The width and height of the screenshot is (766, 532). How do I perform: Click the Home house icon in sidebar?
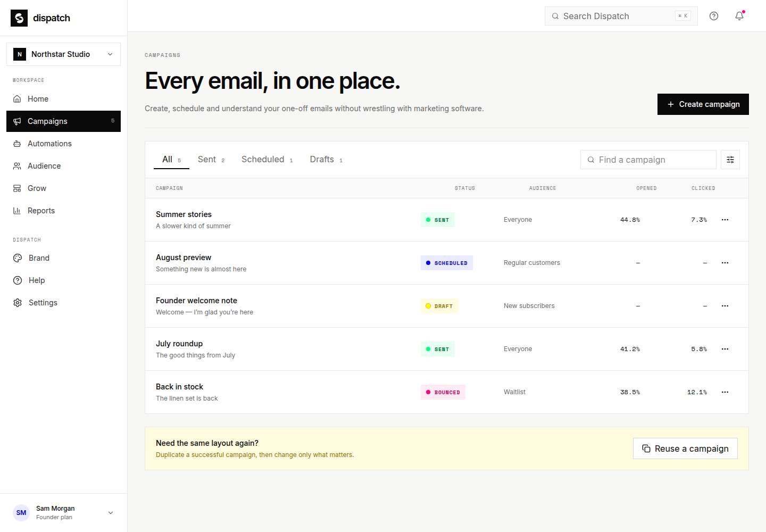(17, 99)
